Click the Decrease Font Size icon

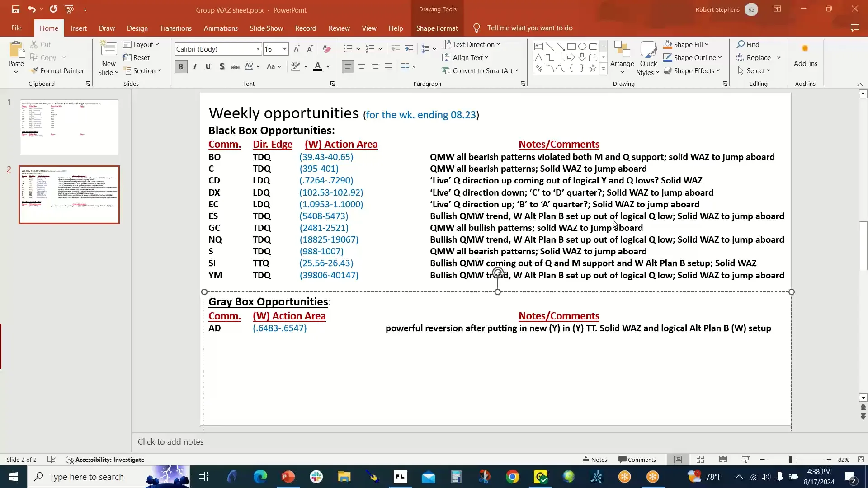coord(310,49)
